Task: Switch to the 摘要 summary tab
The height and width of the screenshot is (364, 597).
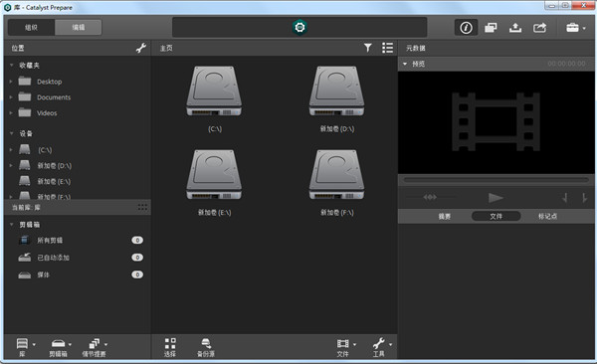Action: 445,216
